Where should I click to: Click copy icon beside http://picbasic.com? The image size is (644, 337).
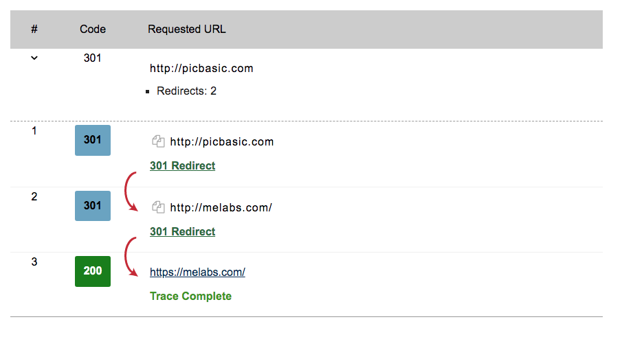point(158,141)
